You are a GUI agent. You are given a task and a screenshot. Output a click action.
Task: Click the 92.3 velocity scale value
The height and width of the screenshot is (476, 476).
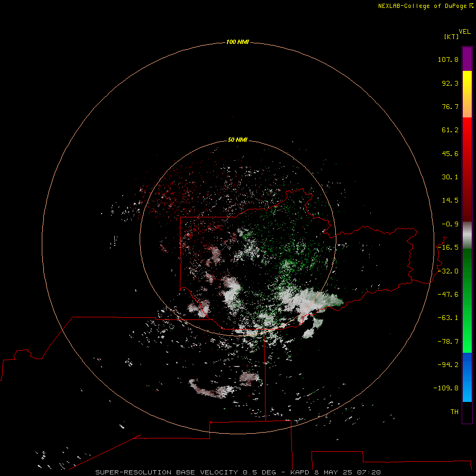[450, 83]
